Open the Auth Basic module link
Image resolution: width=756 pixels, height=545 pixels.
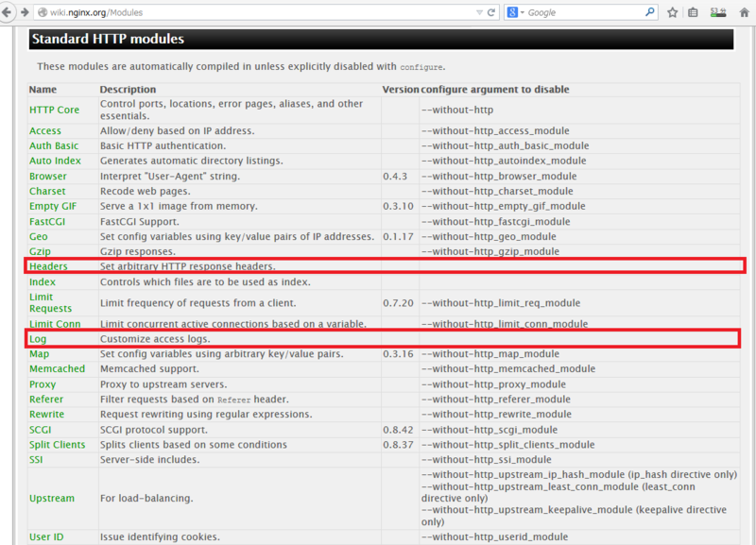click(x=54, y=145)
